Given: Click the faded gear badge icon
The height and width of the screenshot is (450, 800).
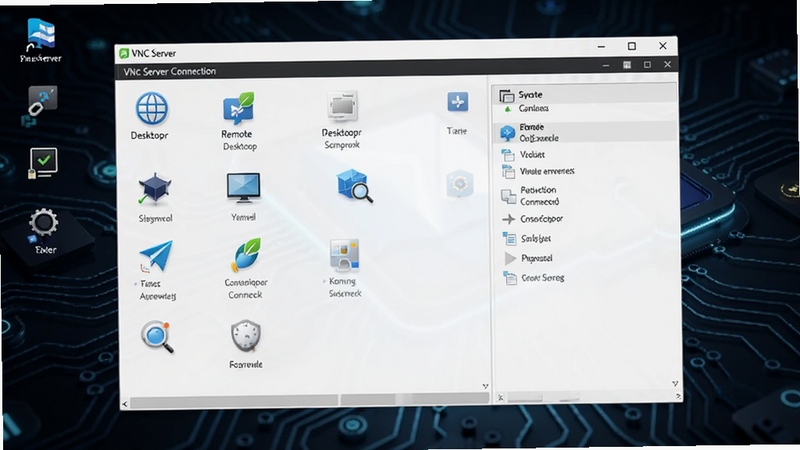Looking at the screenshot, I should [x=460, y=184].
